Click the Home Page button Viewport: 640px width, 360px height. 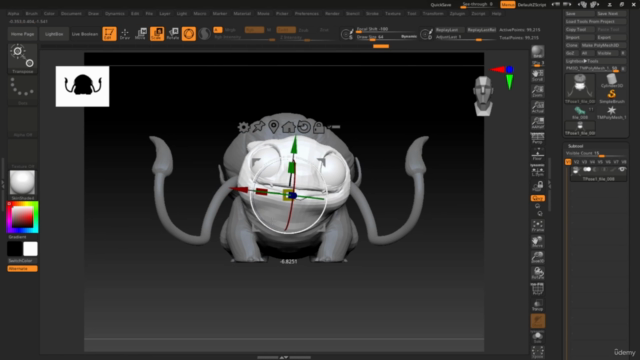(x=22, y=34)
